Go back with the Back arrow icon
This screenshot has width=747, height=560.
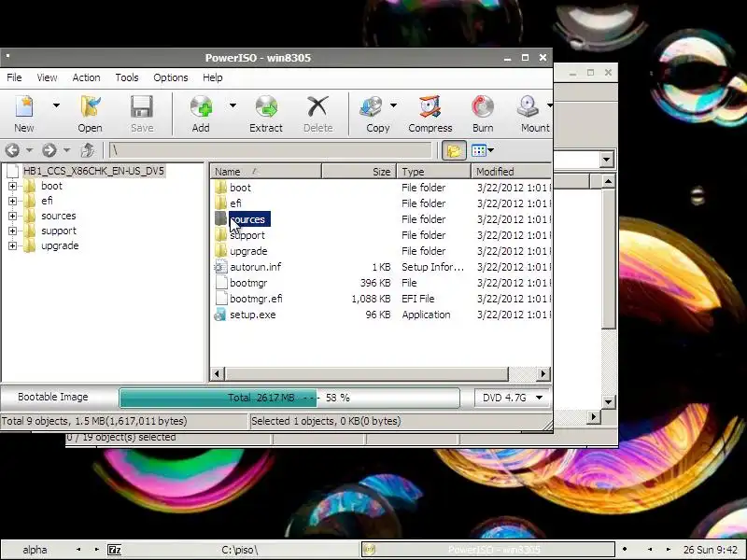[x=13, y=150]
